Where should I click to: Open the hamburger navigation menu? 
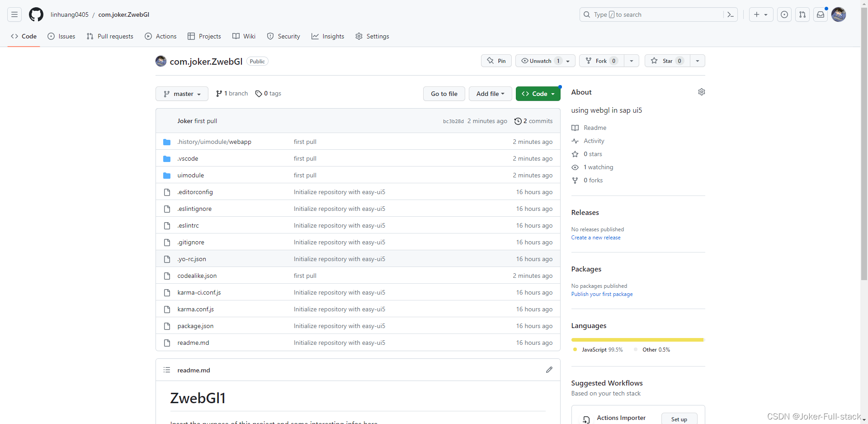(14, 14)
